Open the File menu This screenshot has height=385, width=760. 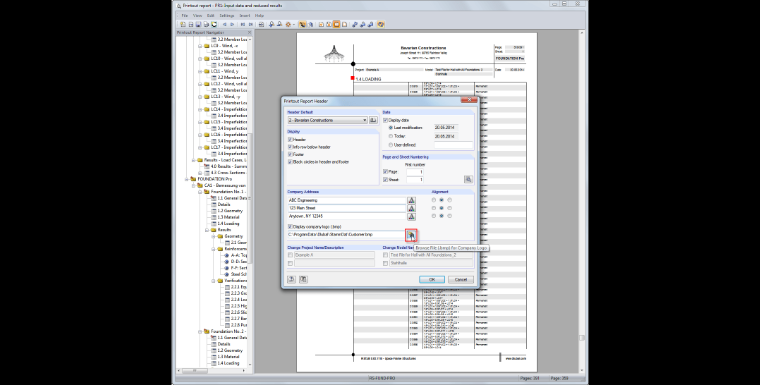(x=185, y=16)
